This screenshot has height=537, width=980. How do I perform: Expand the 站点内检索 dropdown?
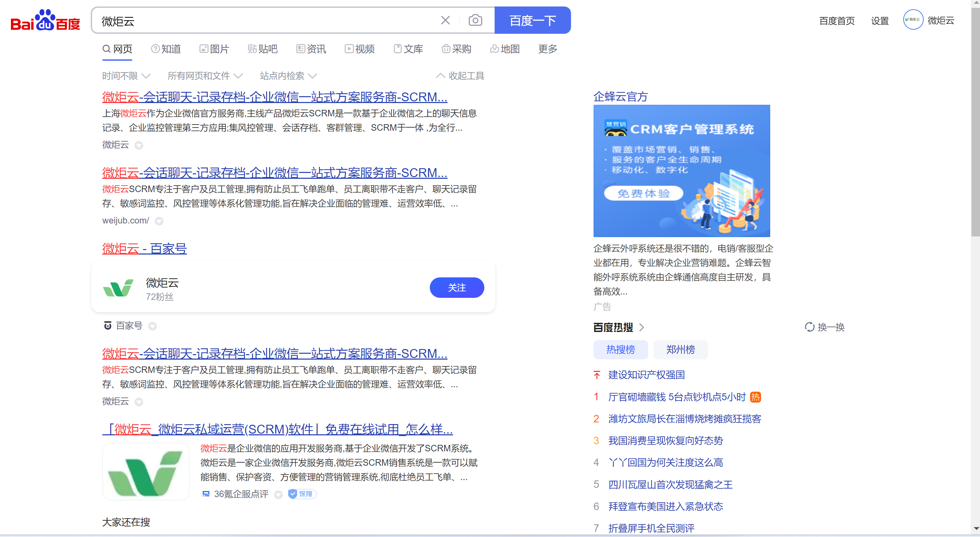(x=288, y=76)
